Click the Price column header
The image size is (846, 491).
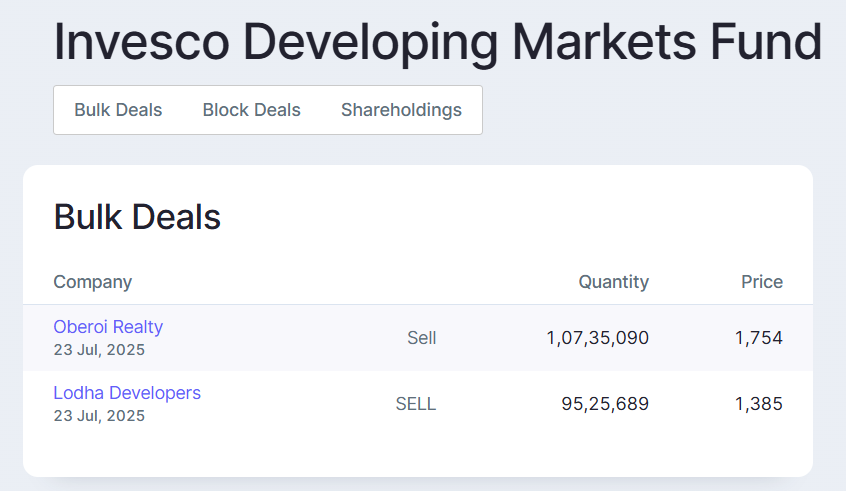click(761, 282)
